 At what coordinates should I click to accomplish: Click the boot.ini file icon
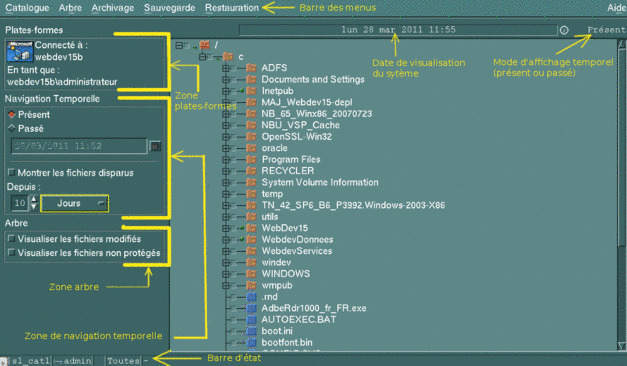(251, 331)
